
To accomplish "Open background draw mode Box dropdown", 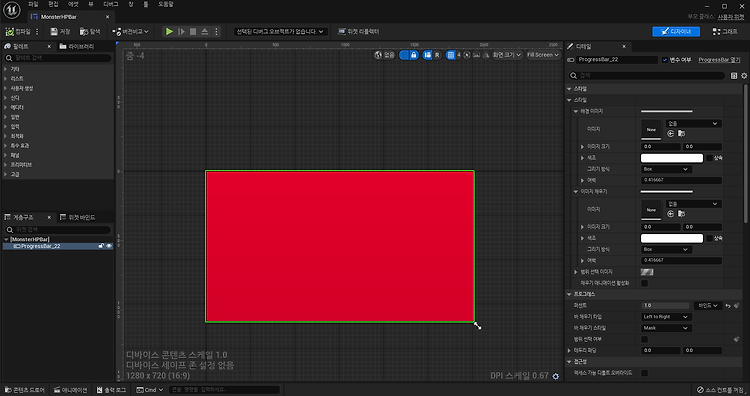I will click(x=665, y=169).
